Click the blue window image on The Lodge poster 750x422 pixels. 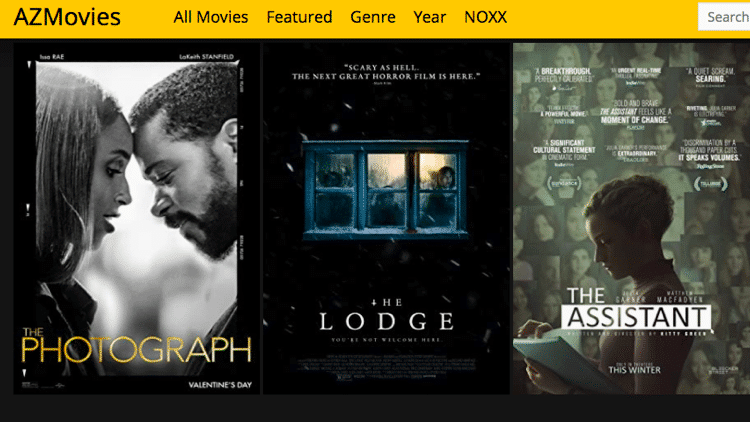tap(386, 189)
